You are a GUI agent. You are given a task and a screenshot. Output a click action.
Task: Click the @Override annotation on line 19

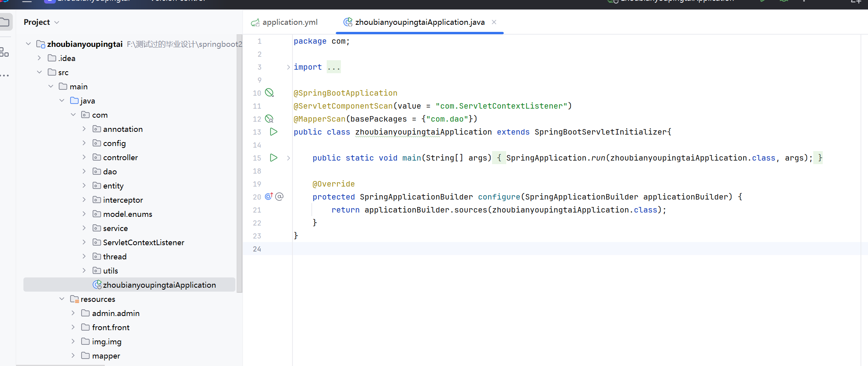pyautogui.click(x=334, y=184)
